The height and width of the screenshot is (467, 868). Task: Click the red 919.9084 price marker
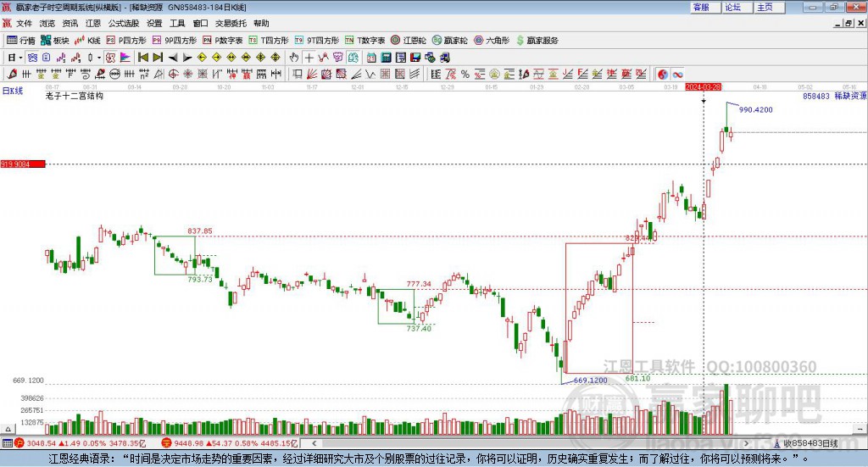coord(23,164)
